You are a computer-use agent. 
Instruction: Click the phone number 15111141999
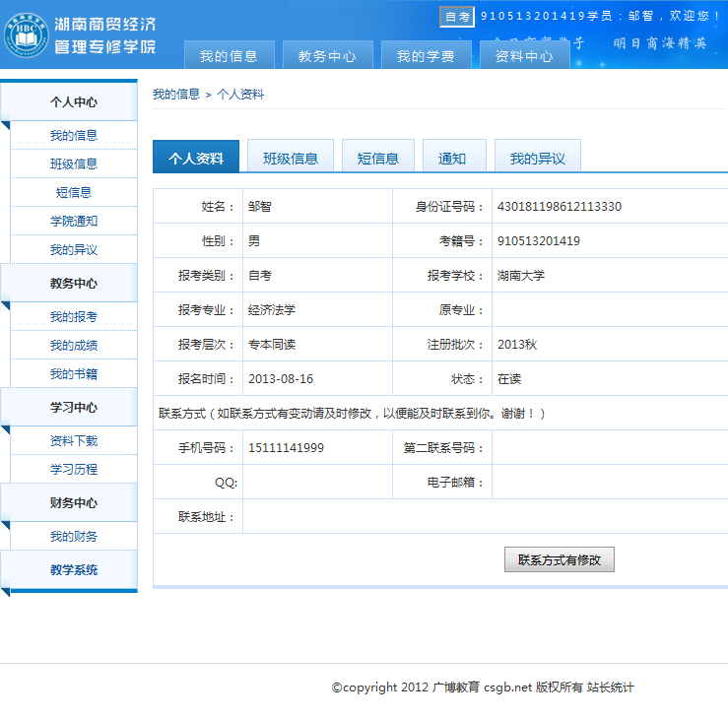[286, 447]
